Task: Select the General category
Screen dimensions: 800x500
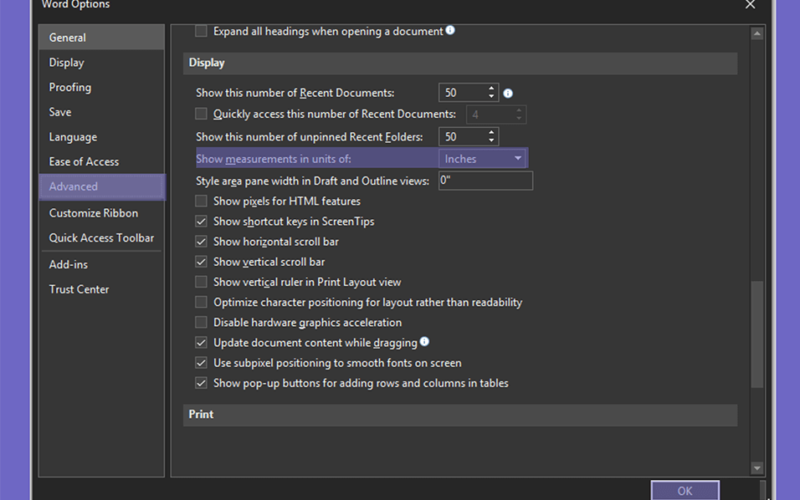Action: click(x=102, y=37)
